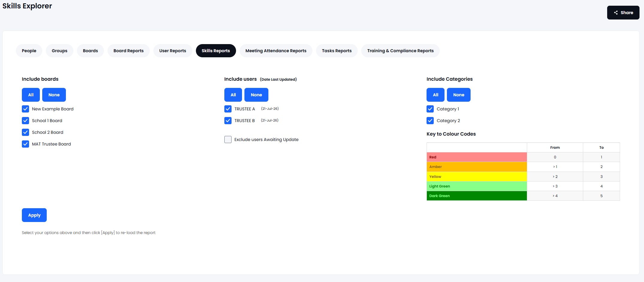
Task: Open Meeting Attendance Reports tab
Action: point(276,51)
